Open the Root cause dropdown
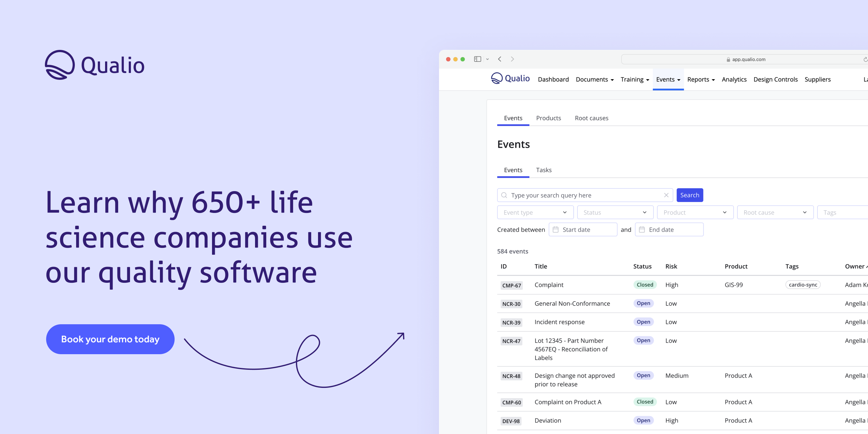The height and width of the screenshot is (434, 868). [x=775, y=212]
